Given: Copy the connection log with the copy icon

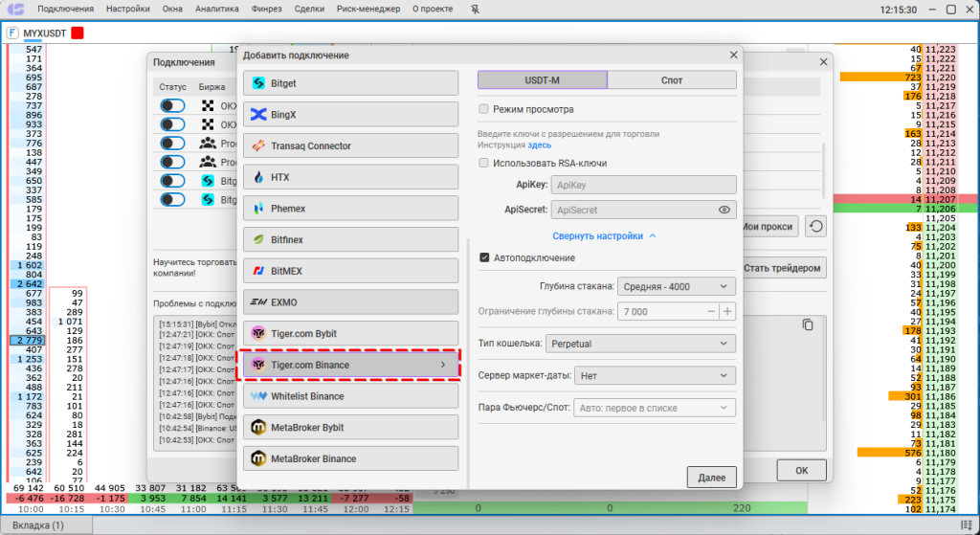Looking at the screenshot, I should [808, 325].
